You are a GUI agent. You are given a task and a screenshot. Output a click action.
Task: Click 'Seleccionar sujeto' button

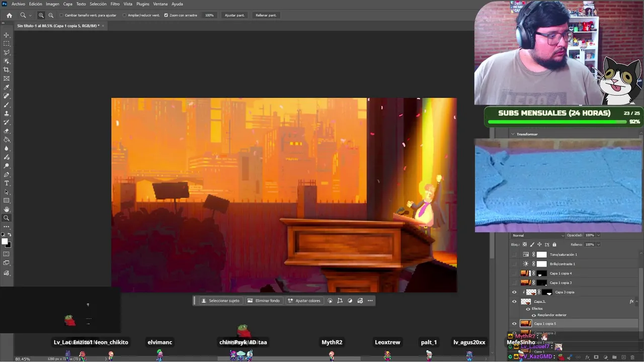point(220,301)
